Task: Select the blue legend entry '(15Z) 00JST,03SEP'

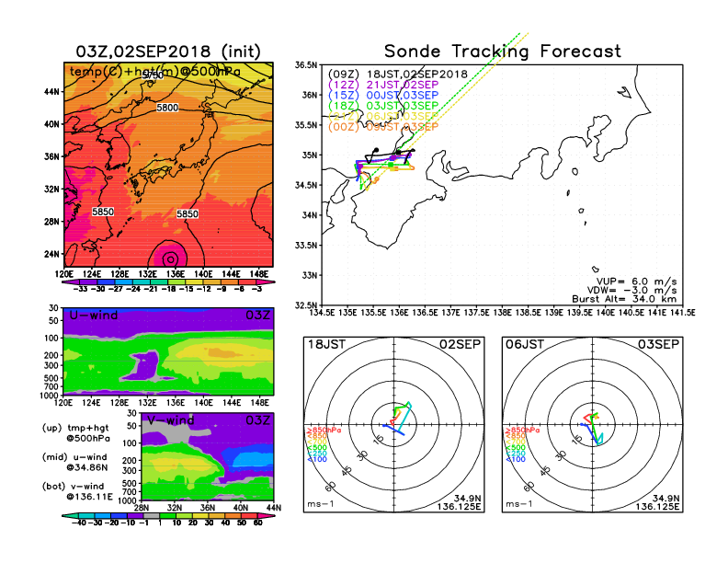Action: click(x=383, y=96)
